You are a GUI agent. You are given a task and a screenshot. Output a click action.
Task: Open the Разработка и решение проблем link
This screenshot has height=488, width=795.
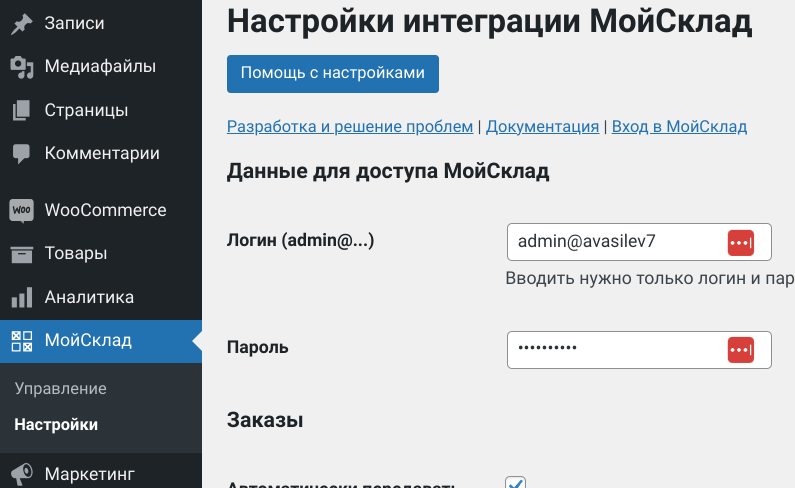(x=350, y=126)
